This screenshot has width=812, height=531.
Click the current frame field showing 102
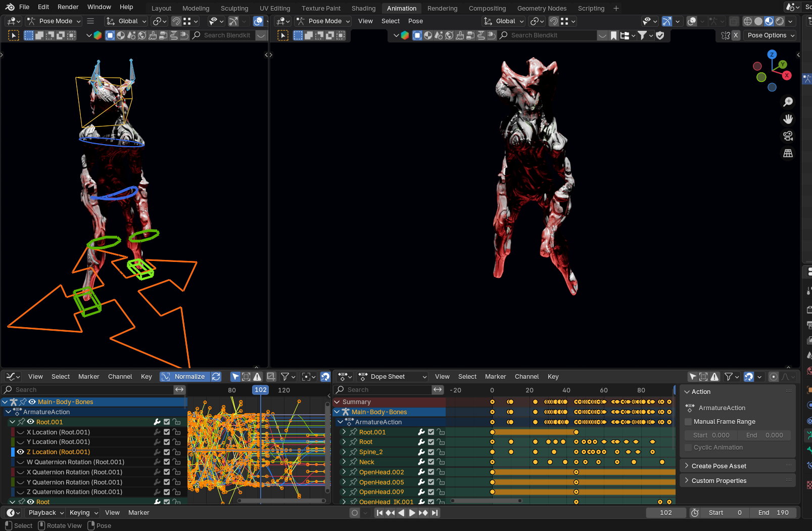tap(666, 513)
